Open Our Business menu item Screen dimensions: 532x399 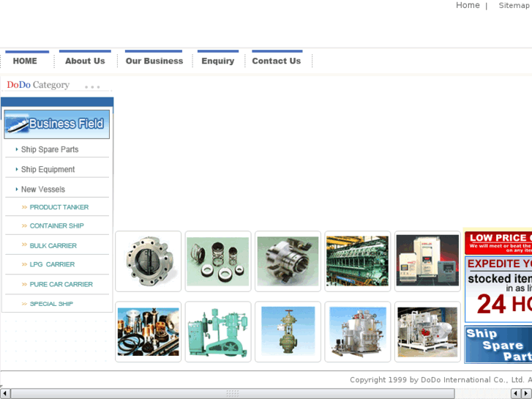coord(154,61)
